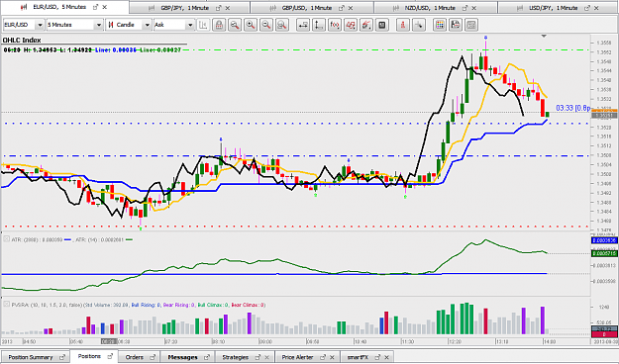Undock the EUR/USD, 5 Minutes tab
The image size is (619, 364).
[x=95, y=7]
